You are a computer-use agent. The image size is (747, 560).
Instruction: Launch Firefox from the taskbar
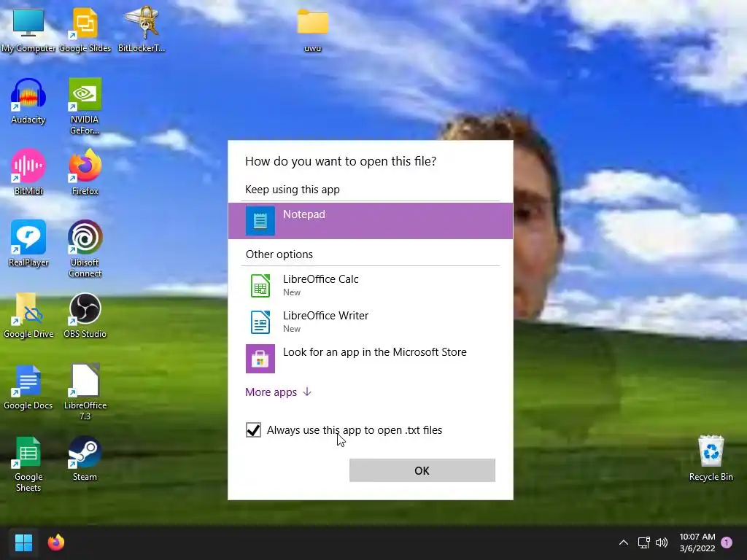click(55, 542)
